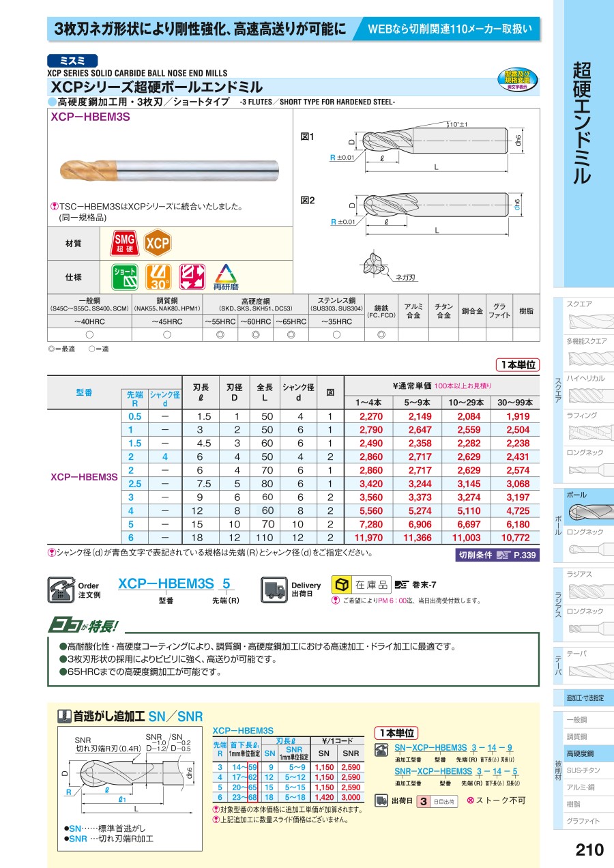Click the Order telephone icon
This screenshot has width=614, height=868.
[x=60, y=590]
